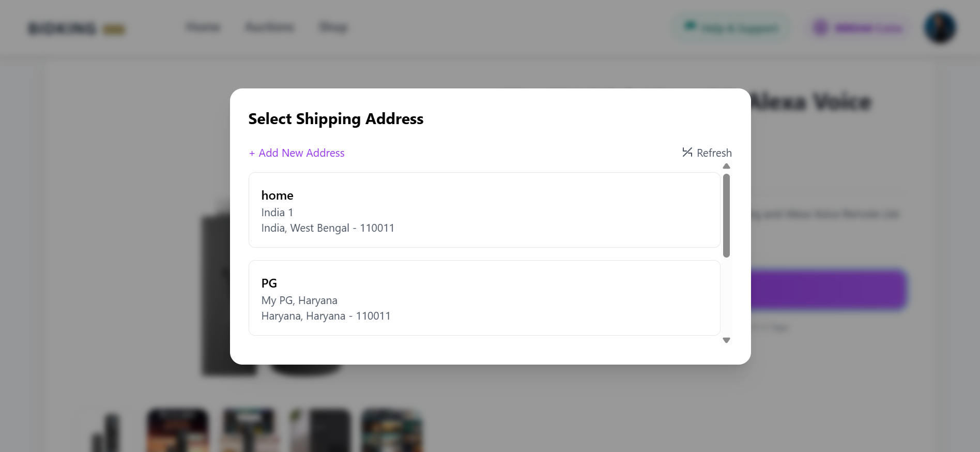Click the address list scroll-up arrow

tap(726, 167)
